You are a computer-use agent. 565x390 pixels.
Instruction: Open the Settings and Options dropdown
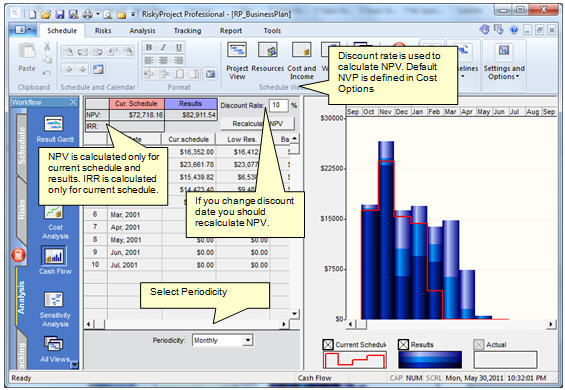[504, 61]
